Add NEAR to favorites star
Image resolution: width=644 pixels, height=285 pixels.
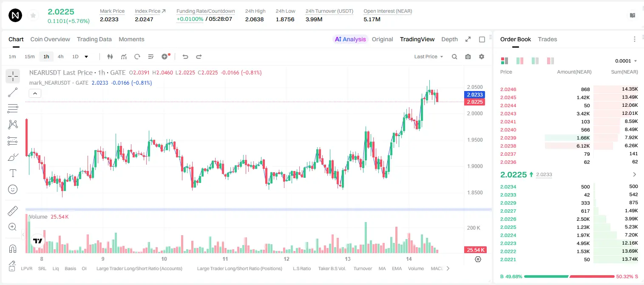click(x=33, y=16)
